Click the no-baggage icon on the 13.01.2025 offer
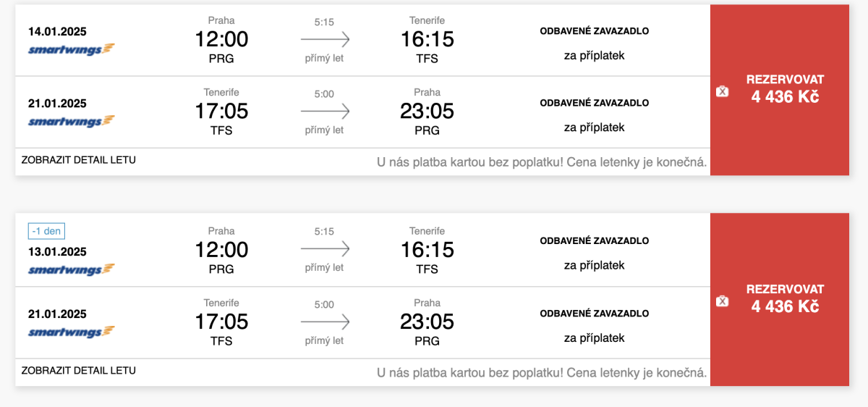 [x=722, y=301]
